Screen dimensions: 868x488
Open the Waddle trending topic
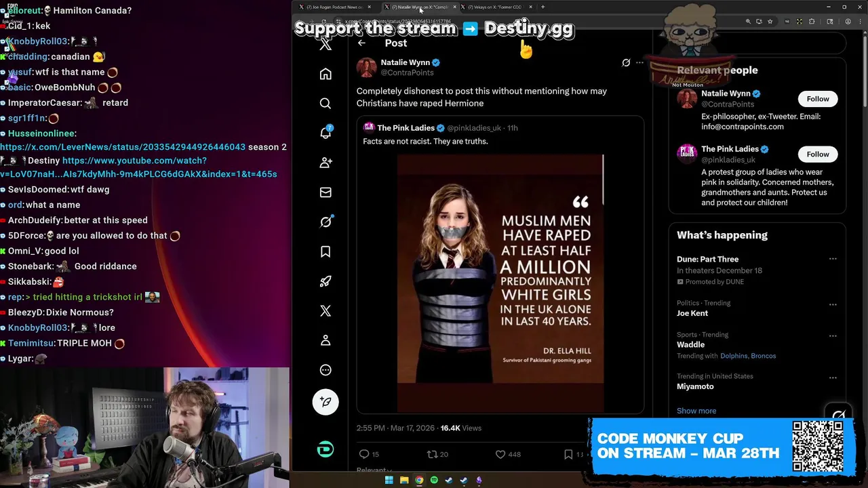coord(690,345)
